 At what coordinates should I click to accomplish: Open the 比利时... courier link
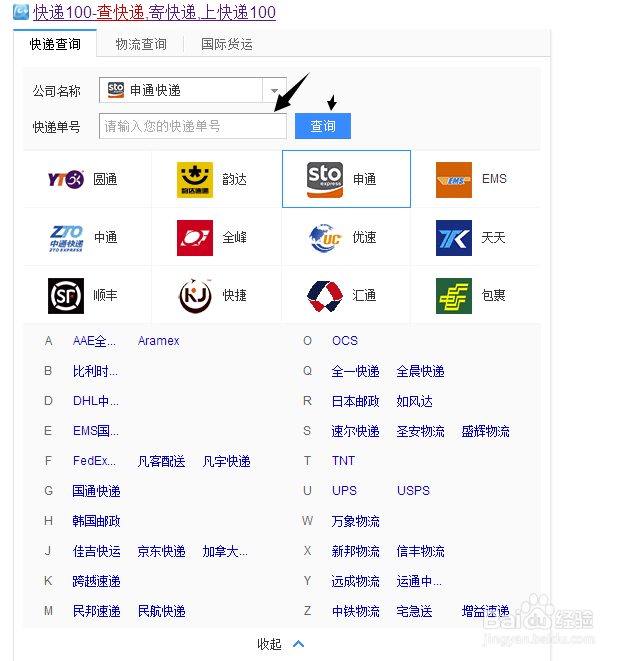click(95, 371)
